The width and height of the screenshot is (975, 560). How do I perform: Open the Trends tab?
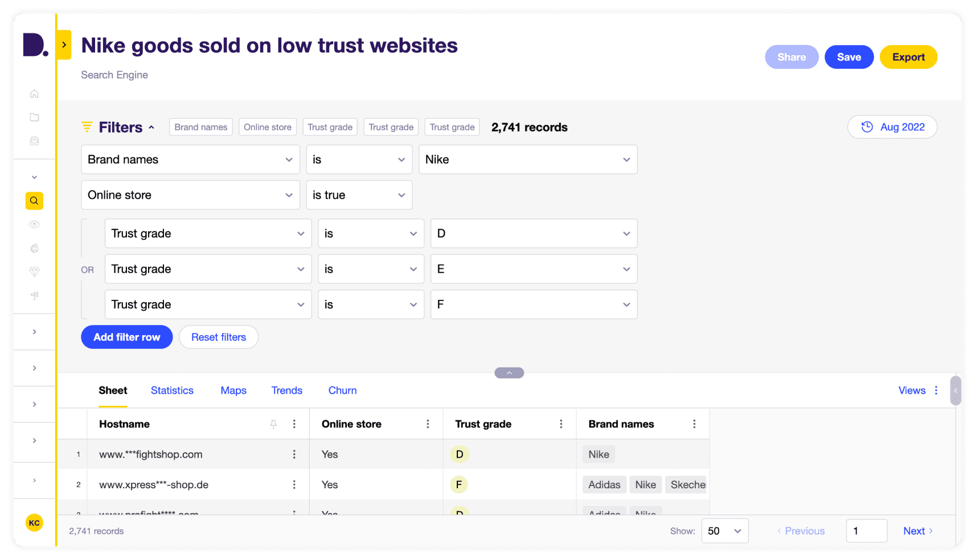point(286,390)
